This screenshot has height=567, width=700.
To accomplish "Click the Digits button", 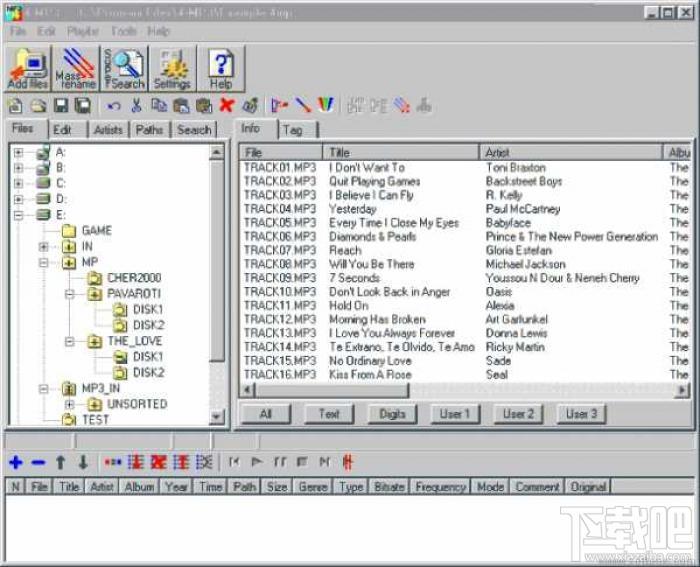I will (x=392, y=414).
